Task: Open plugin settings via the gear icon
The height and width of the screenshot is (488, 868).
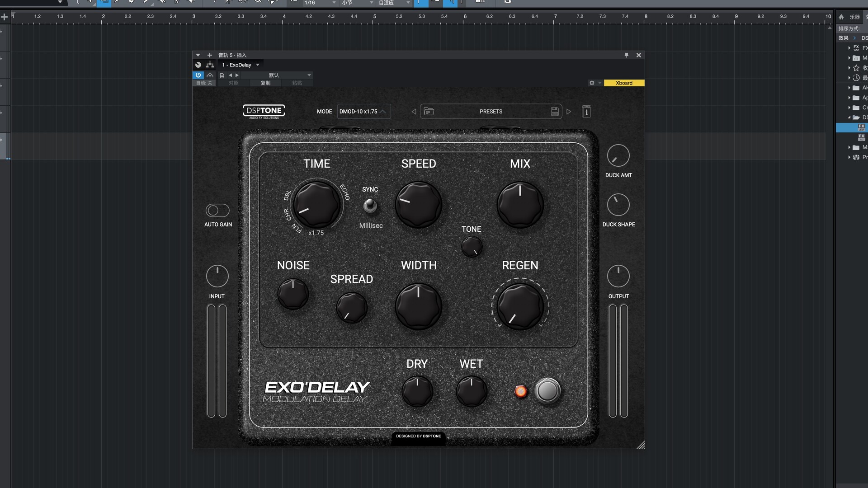Action: [x=592, y=83]
